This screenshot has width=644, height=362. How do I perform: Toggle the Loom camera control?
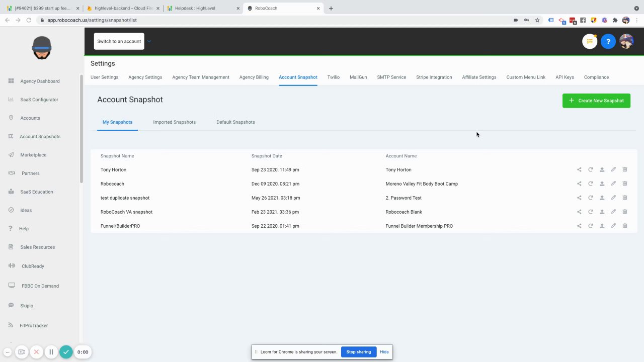(22, 352)
